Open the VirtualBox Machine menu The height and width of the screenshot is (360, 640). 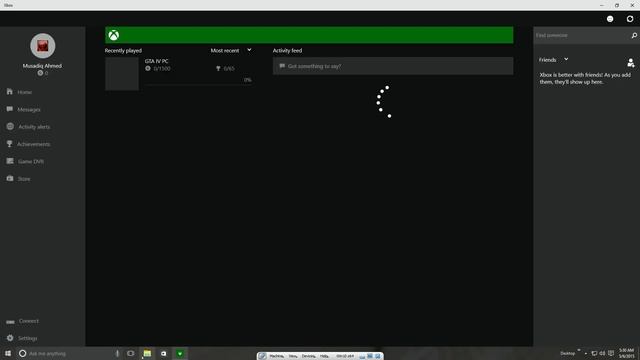(276, 356)
